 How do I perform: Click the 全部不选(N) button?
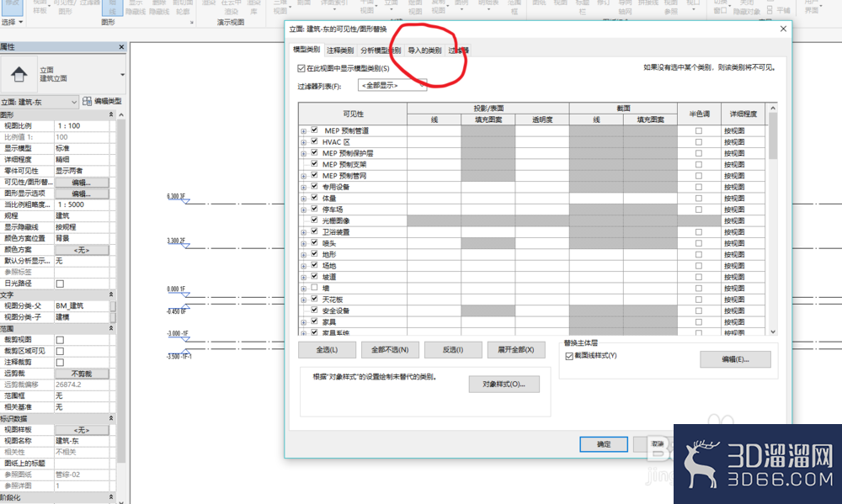(390, 349)
